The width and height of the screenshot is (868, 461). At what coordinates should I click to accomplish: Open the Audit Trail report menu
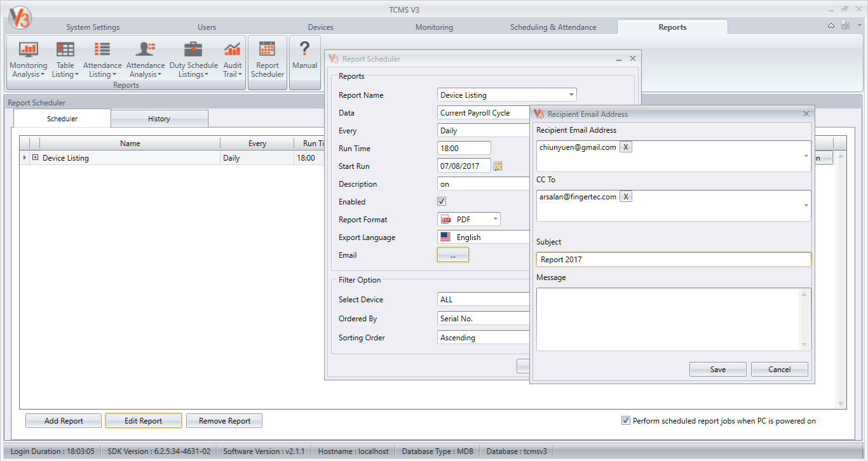pyautogui.click(x=233, y=59)
